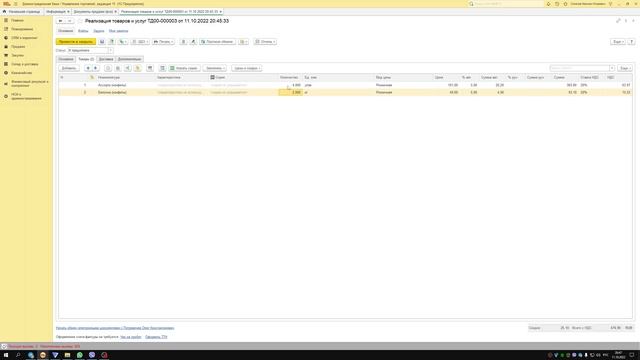This screenshot has height=360, width=640.
Task: Click the electronic documents exchange link at bottom
Action: click(115, 328)
